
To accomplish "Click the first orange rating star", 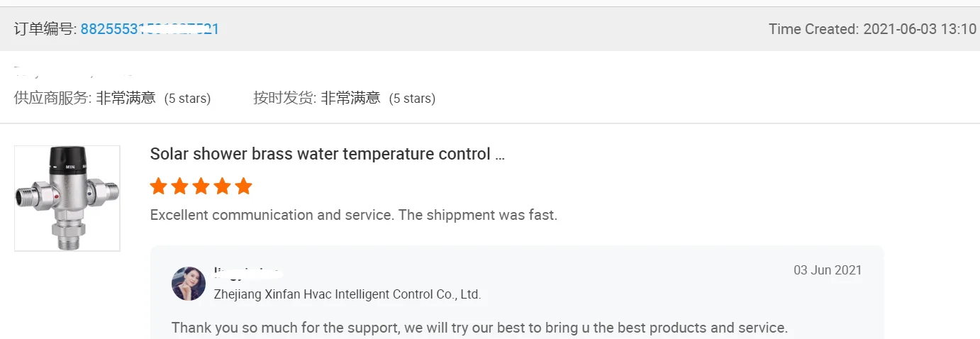I will coord(159,187).
